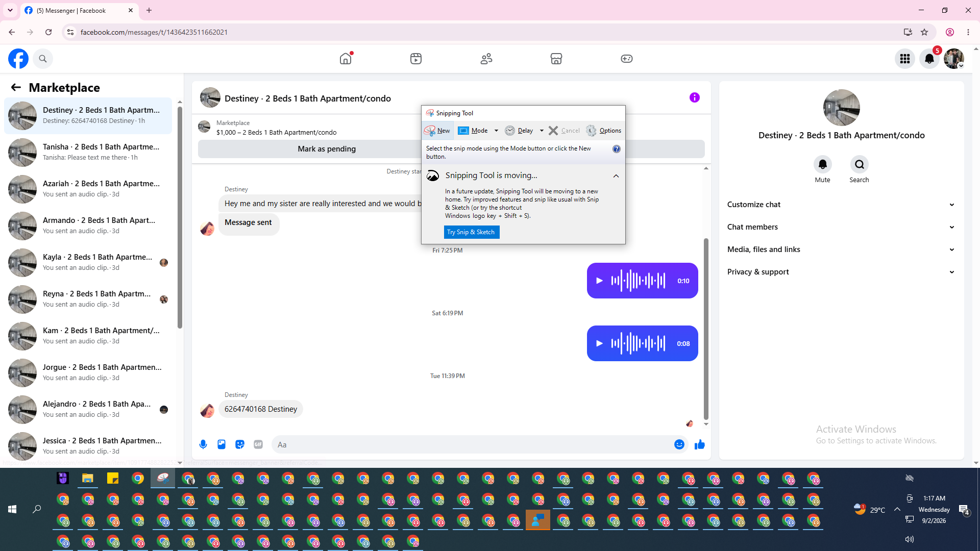Expand Media, files and links section

pyautogui.click(x=841, y=249)
